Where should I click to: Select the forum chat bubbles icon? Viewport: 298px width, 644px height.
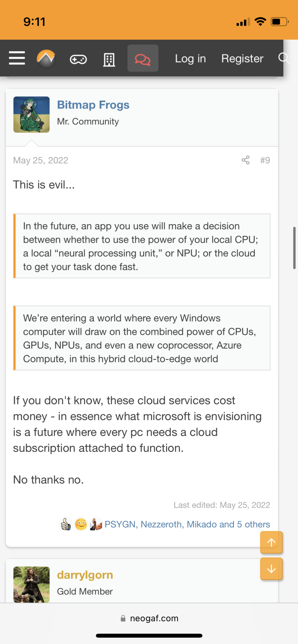143,59
